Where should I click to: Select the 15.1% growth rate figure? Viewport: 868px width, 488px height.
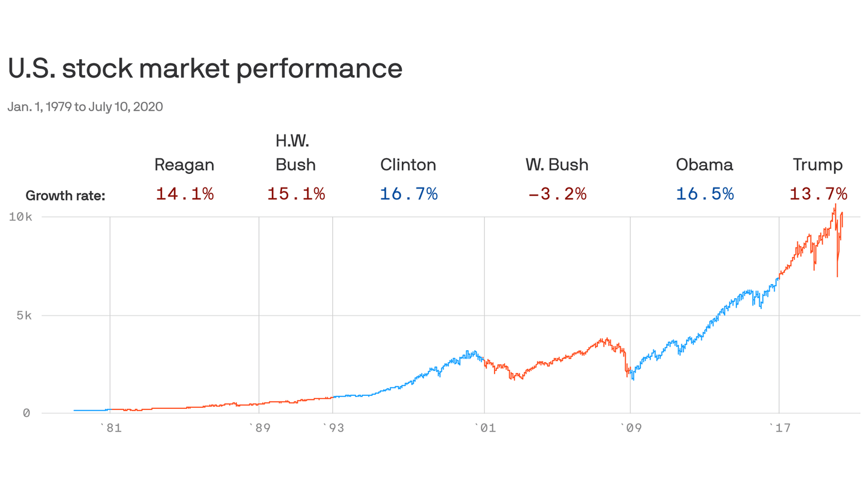point(296,194)
